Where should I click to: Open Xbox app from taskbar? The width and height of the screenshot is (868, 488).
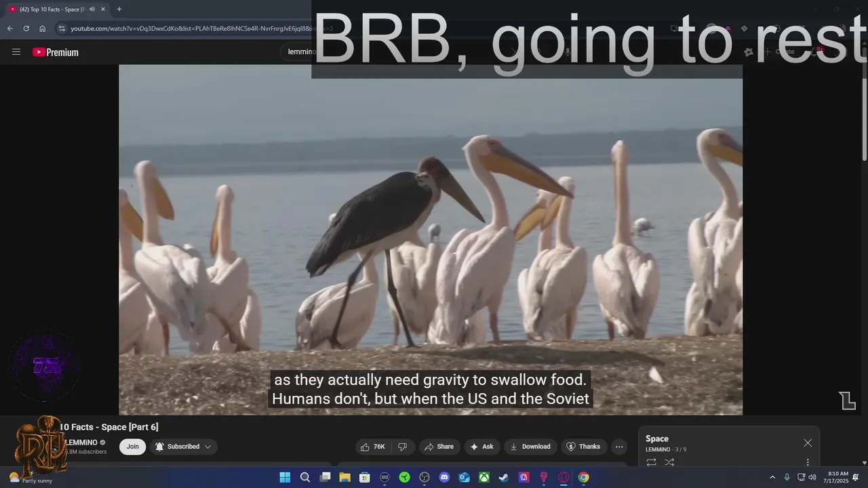[x=484, y=477]
